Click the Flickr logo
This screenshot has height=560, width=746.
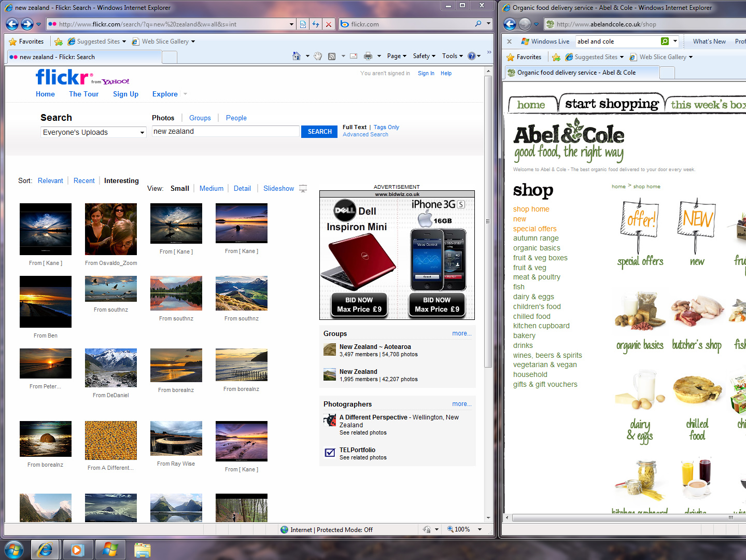[64, 77]
